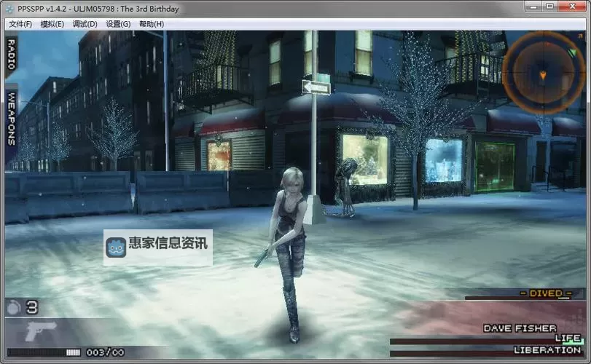Click the grenade icon beside count 3
Image resolution: width=591 pixels, height=364 pixels.
[14, 307]
